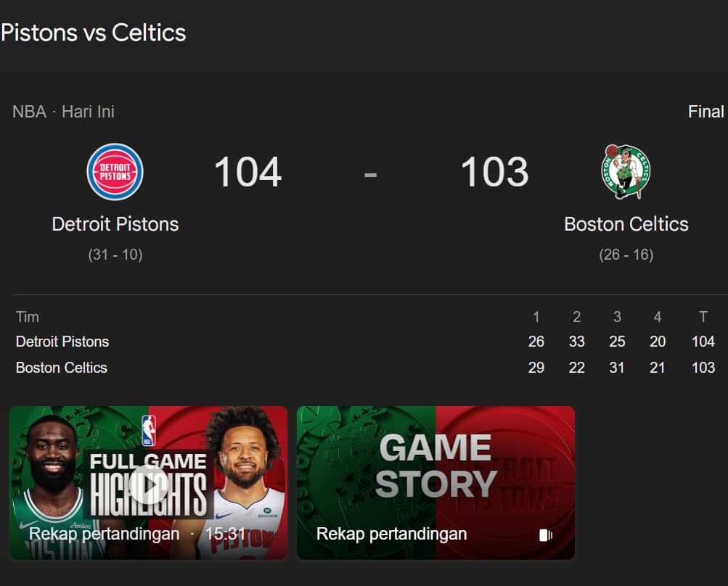This screenshot has width=728, height=586.
Task: Click the NBA league label
Action: point(29,112)
